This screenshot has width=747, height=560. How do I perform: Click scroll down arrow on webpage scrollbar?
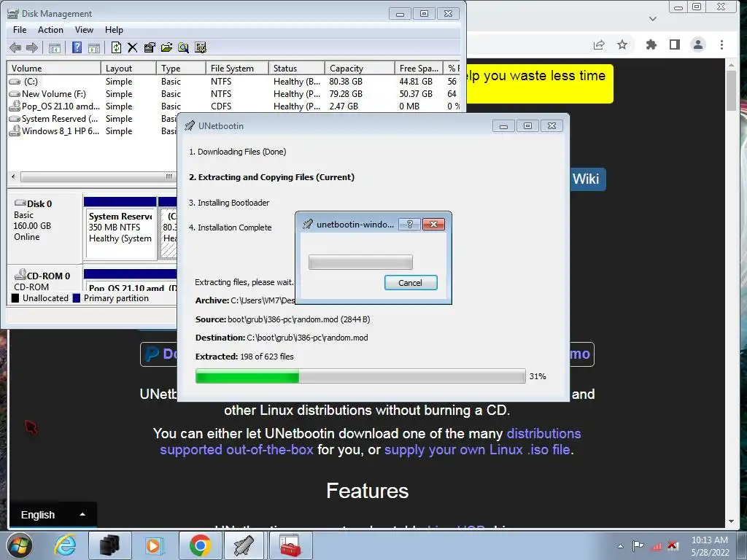[x=731, y=521]
